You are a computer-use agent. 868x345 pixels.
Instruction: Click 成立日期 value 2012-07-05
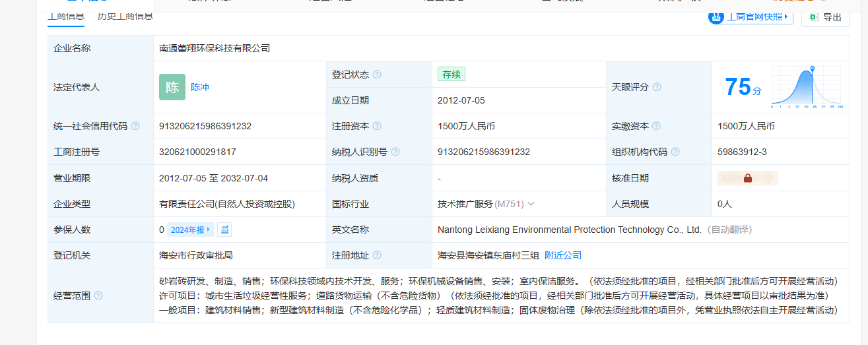[461, 100]
